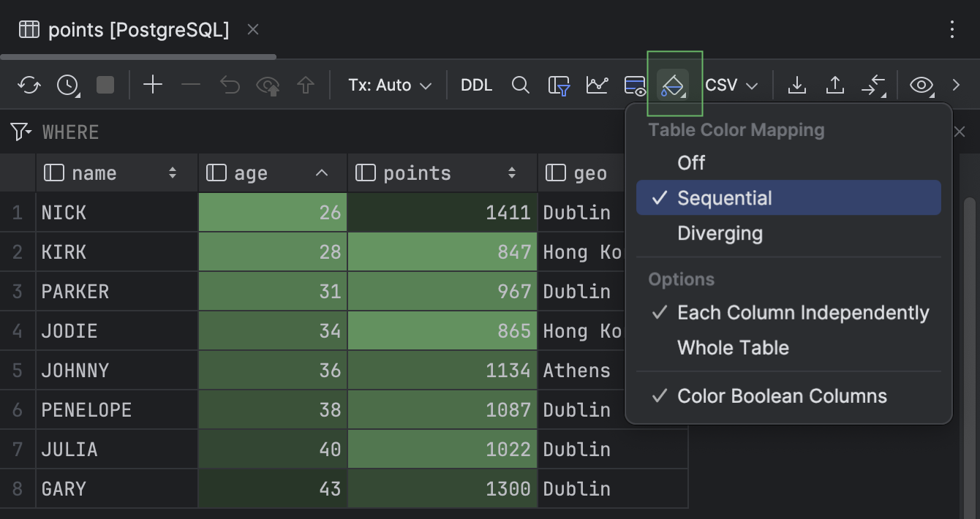
Task: Open the Tx: Auto transaction dropdown
Action: [389, 84]
